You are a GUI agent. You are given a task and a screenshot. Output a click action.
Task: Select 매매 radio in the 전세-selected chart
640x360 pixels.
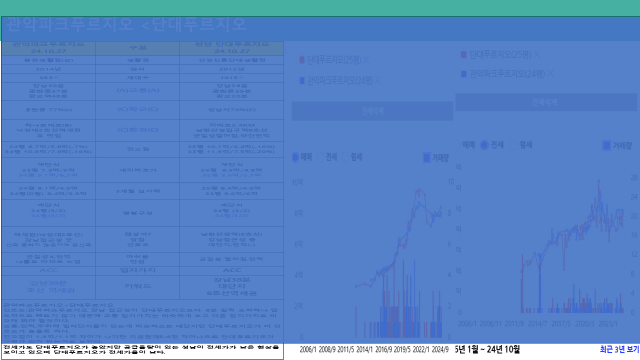tap(458, 145)
